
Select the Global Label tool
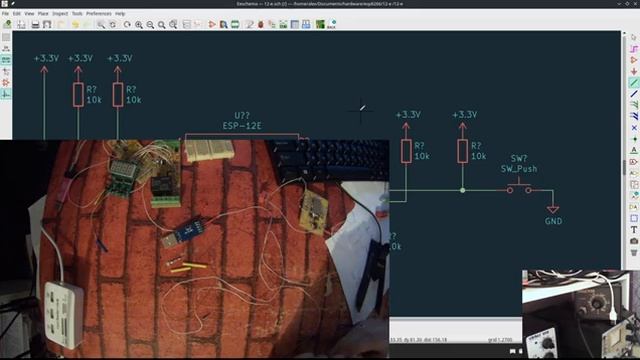634,162
